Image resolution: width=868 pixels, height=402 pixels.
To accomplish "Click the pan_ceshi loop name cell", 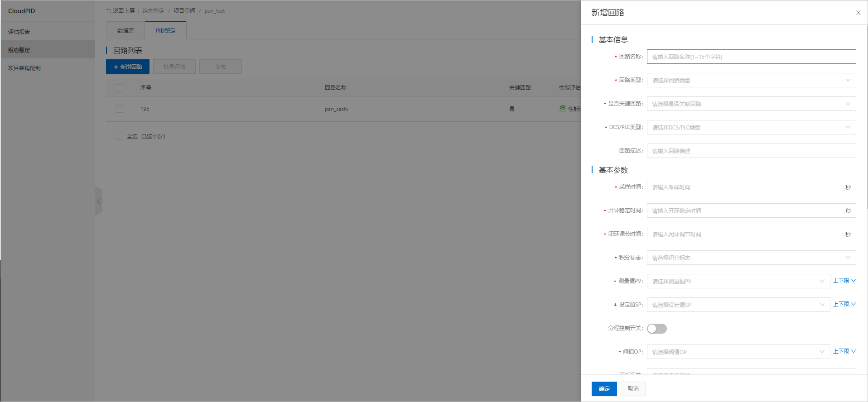I will tap(337, 109).
